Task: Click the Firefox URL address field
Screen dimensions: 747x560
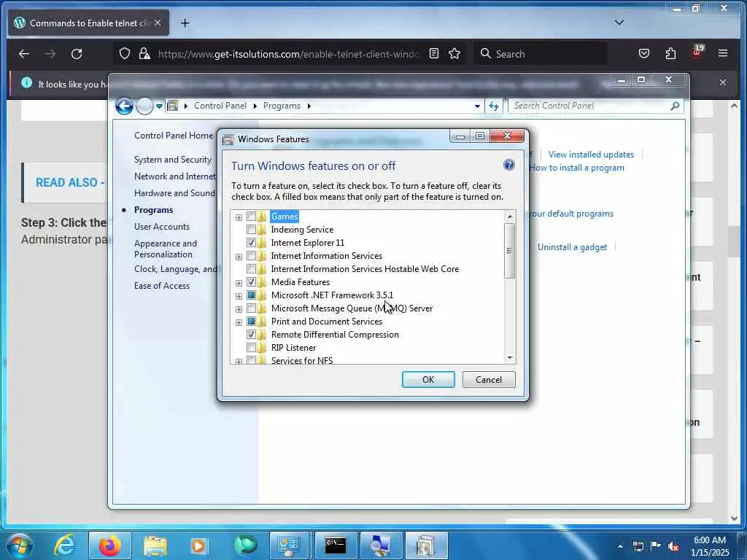Action: [288, 54]
